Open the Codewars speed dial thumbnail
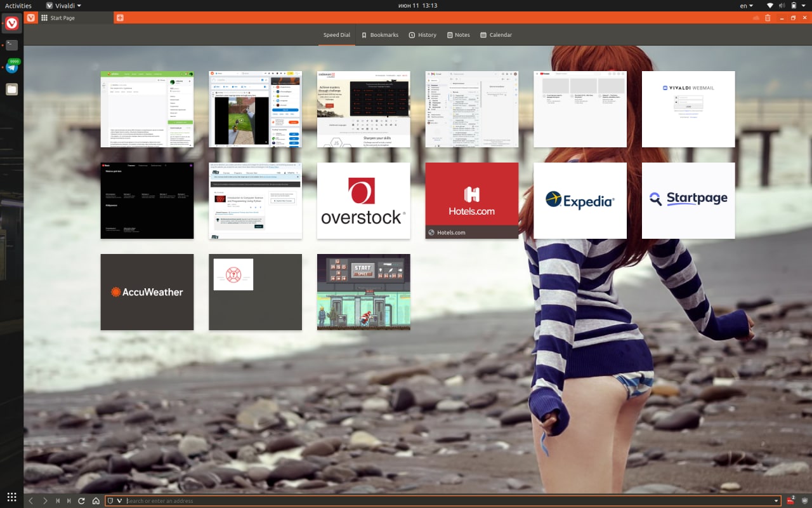This screenshot has height=508, width=812. pos(363,109)
